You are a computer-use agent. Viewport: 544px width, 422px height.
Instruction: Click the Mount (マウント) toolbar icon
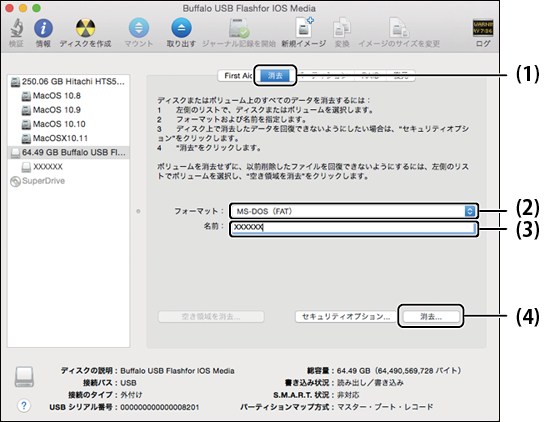139,28
